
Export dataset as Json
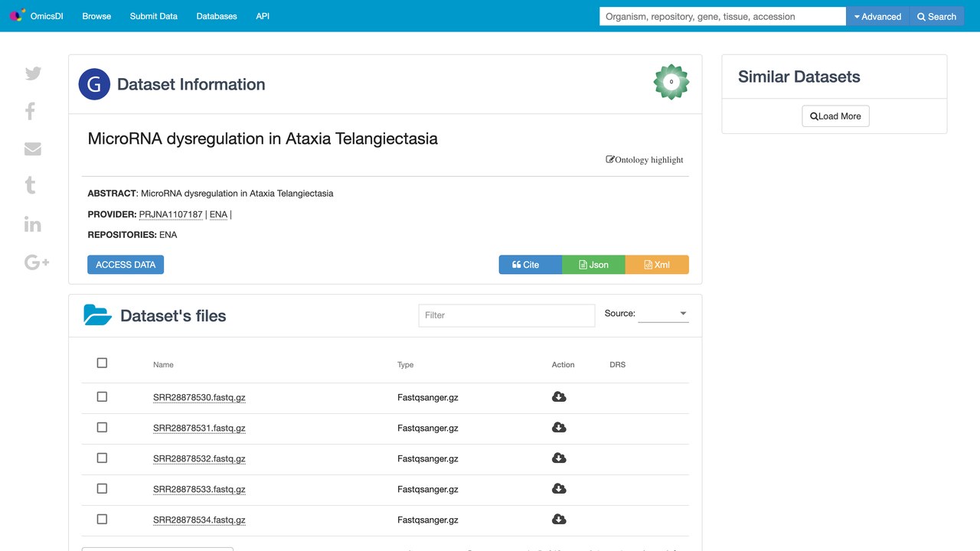(593, 265)
